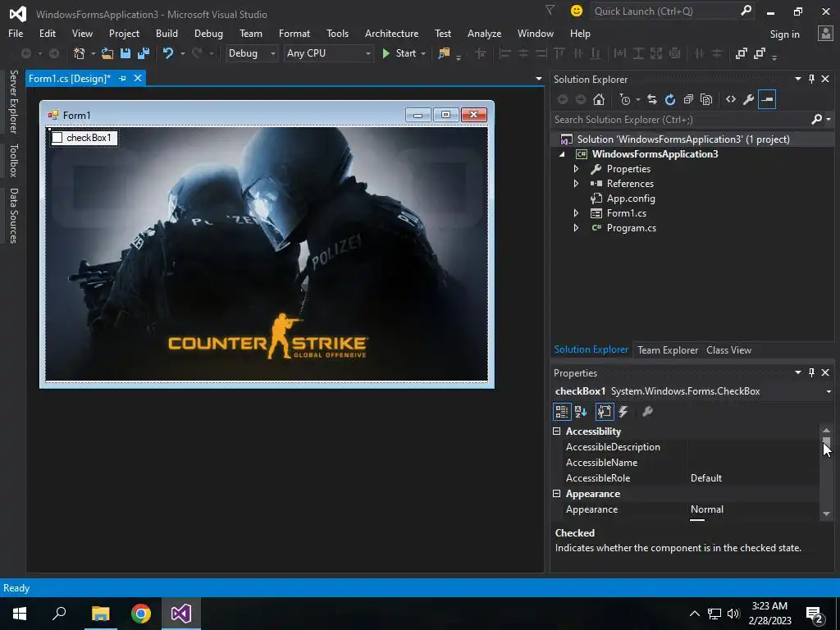Open the Data Sources side tab
Screen dimensions: 840x630
click(x=13, y=216)
